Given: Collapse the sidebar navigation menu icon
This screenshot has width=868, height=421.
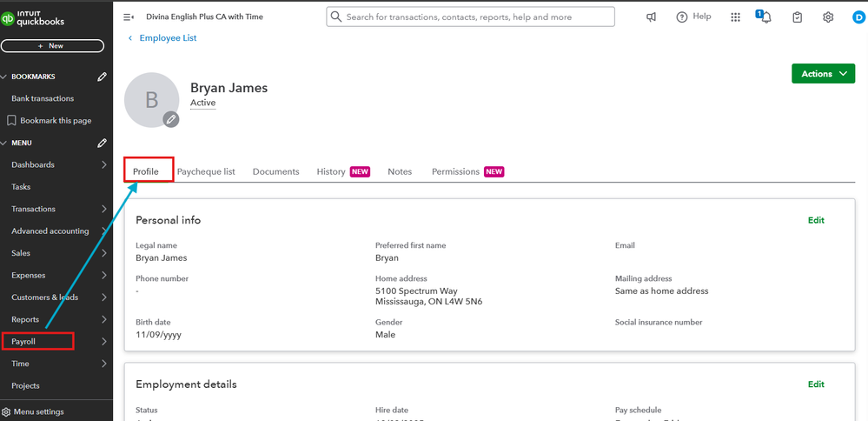Looking at the screenshot, I should [x=129, y=17].
